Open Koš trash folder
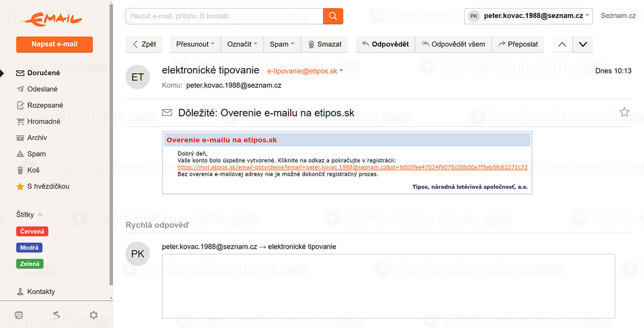The width and height of the screenshot is (644, 328). (34, 170)
